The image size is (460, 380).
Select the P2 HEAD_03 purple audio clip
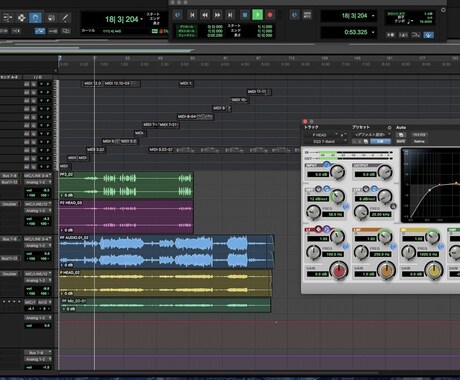[x=126, y=217]
